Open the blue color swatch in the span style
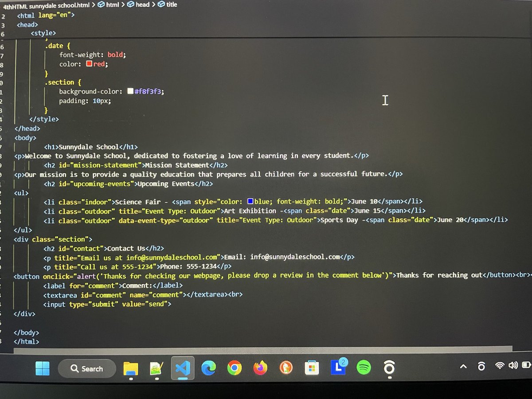The image size is (532, 399). tap(250, 202)
